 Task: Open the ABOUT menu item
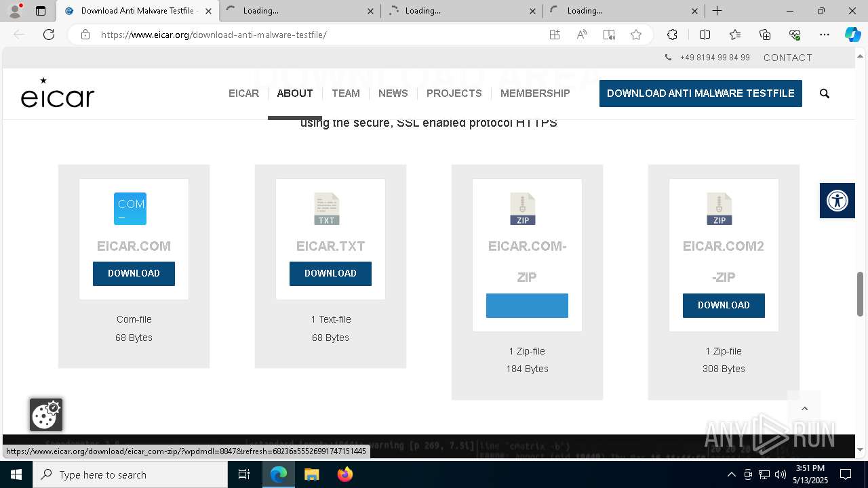coord(295,94)
